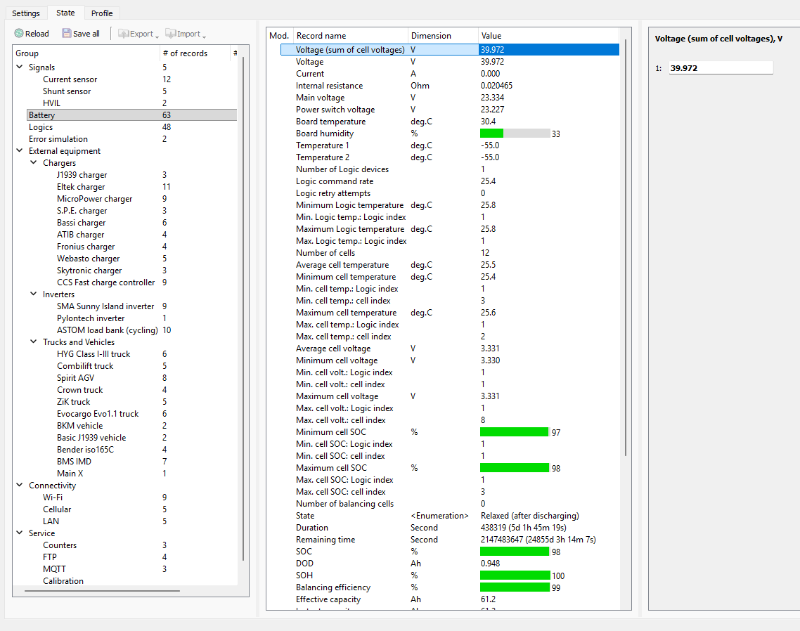Collapse the External equipment group
800x631 pixels.
(19, 150)
